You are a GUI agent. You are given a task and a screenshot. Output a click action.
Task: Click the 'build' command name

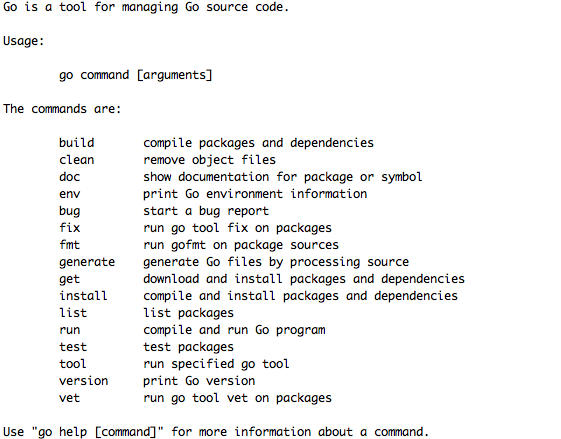click(x=77, y=143)
